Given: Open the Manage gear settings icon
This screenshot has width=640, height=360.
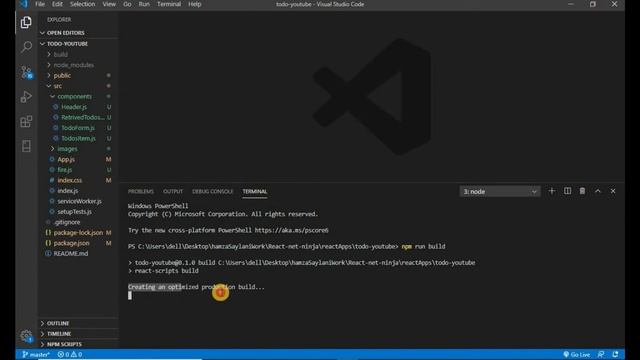Looking at the screenshot, I should [x=26, y=336].
